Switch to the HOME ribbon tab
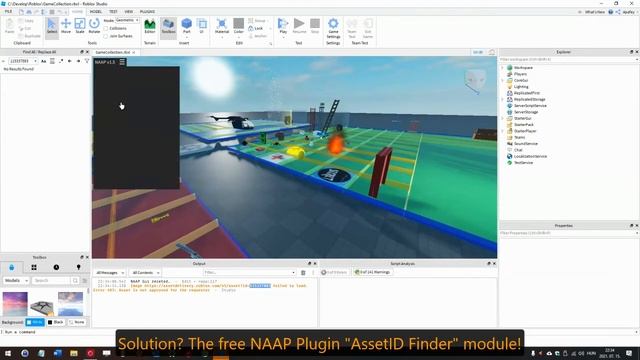640x360 pixels. pyautogui.click(x=77, y=11)
